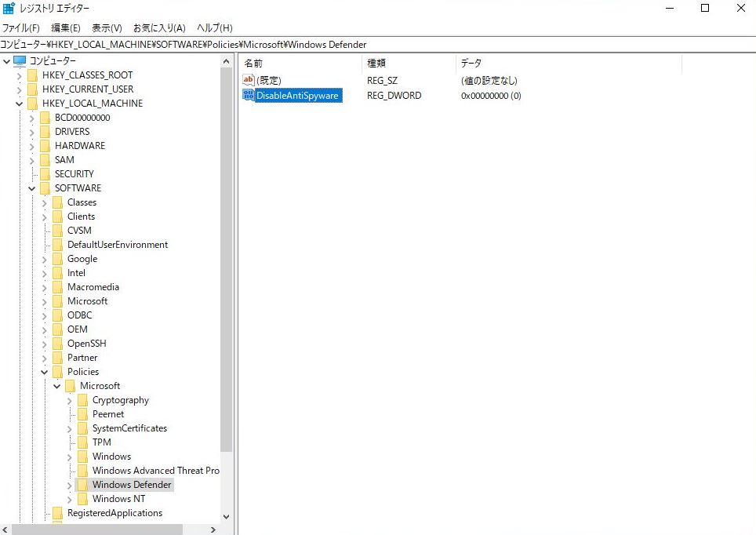Click the Windows Defender folder icon
This screenshot has width=756, height=535.
tap(83, 484)
